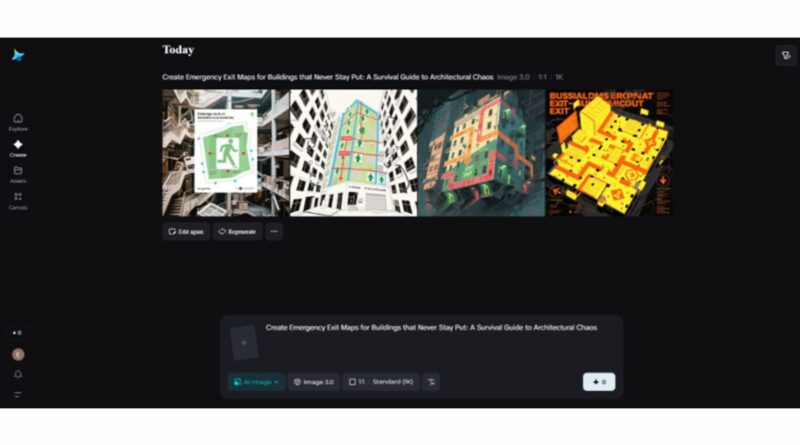This screenshot has height=445, width=800.
Task: Open the notifications bell
Action: tap(18, 375)
